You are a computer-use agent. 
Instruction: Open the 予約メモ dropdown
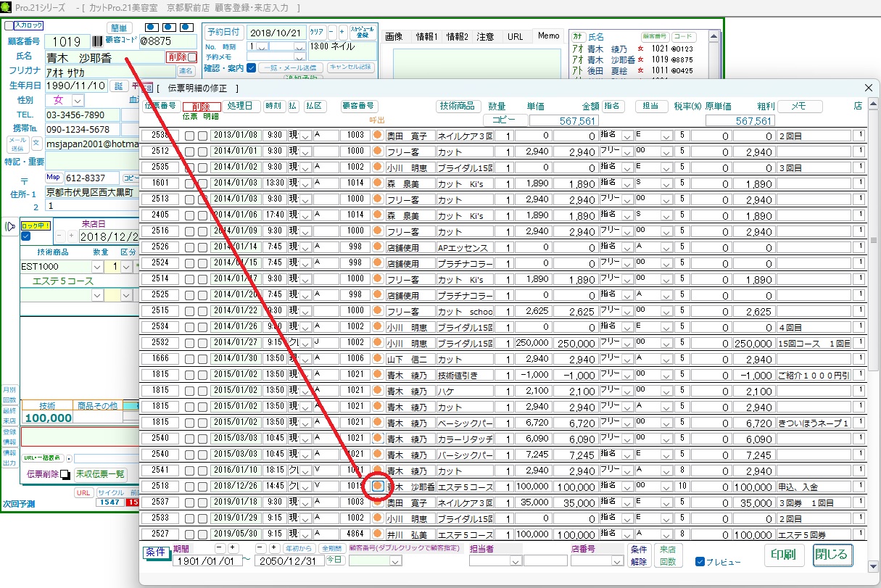(x=299, y=57)
